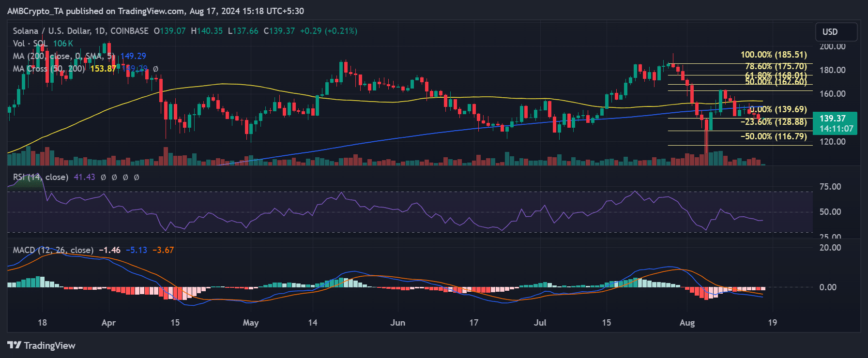This screenshot has width=868, height=358.
Task: Click the '19' date on time axis
Action: (x=773, y=323)
